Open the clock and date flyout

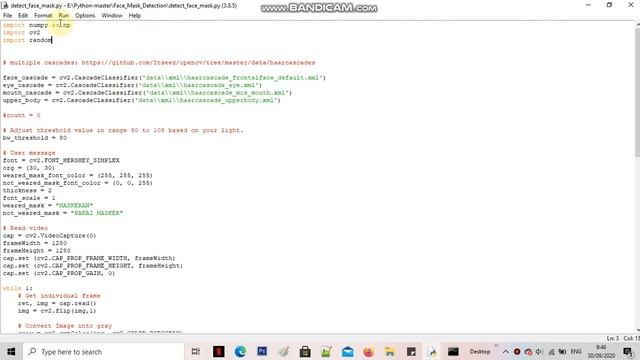[x=601, y=351]
